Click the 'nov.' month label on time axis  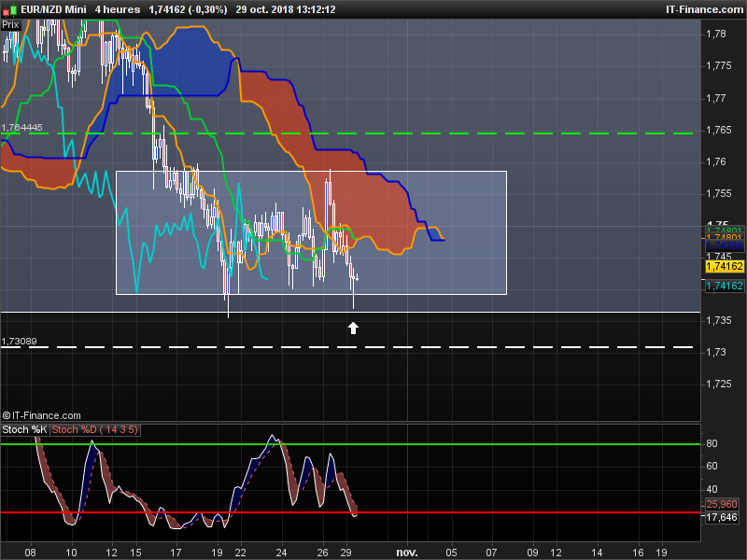pos(407,553)
